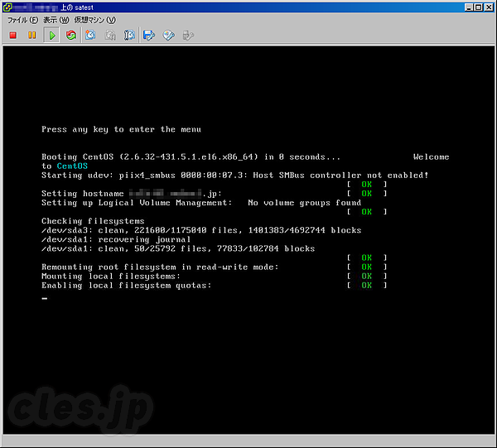
Task: Open the 仮想マシン (V) menu
Action: (x=95, y=20)
